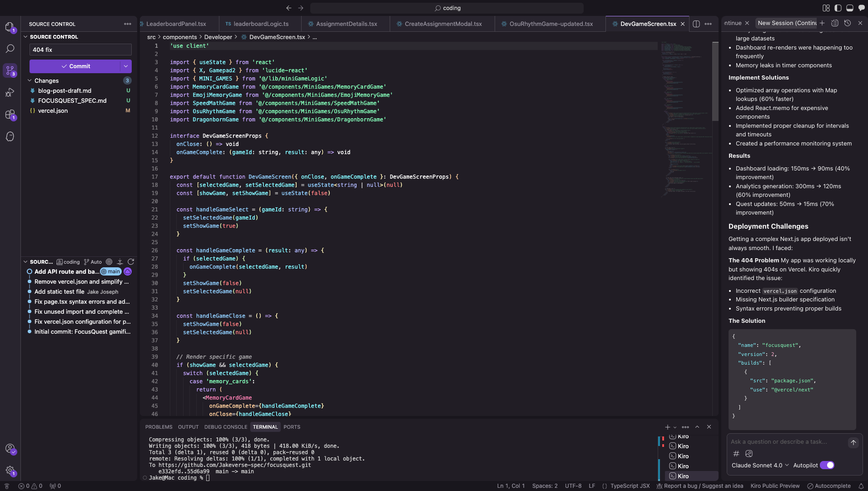Screen dimensions: 868x491
Task: Open the Explorer view in activity bar
Action: pyautogui.click(x=10, y=27)
